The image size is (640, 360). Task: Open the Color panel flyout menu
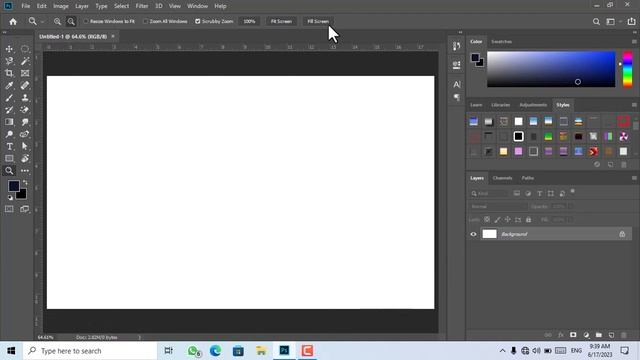(634, 42)
